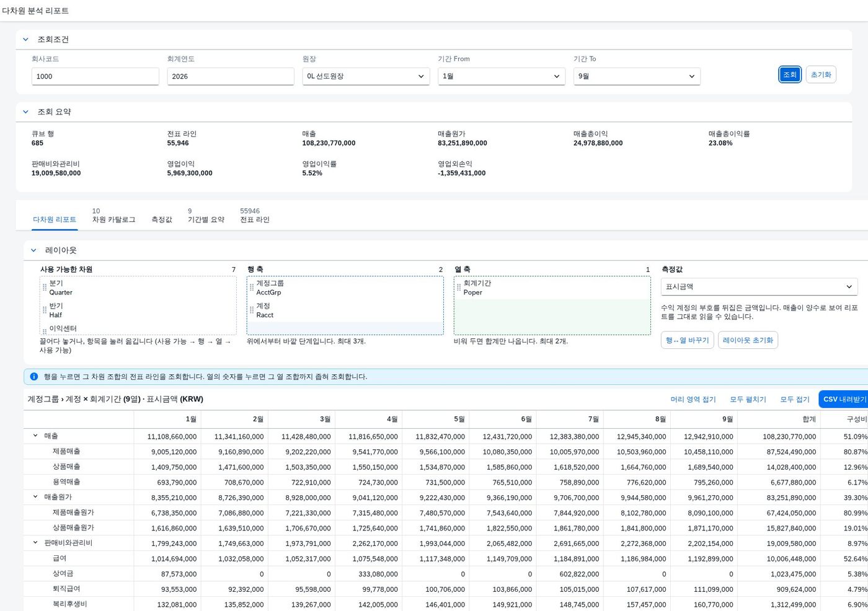Collapse the 조회 요약 section
The image size is (868, 611).
(x=25, y=112)
